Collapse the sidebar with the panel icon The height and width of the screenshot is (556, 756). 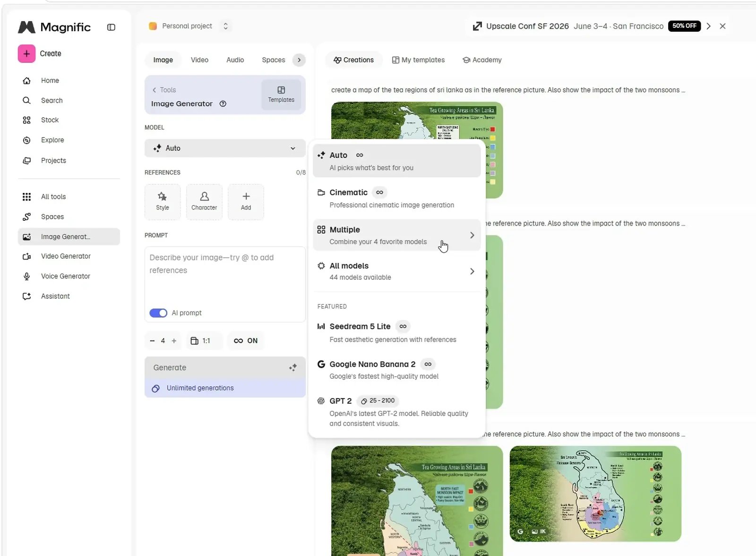(111, 27)
